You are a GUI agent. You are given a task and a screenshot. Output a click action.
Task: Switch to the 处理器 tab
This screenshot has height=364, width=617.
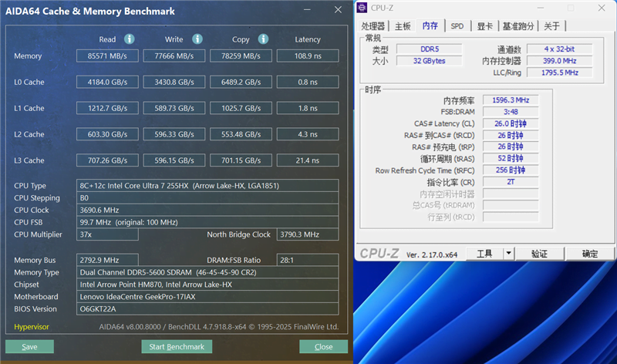[373, 26]
